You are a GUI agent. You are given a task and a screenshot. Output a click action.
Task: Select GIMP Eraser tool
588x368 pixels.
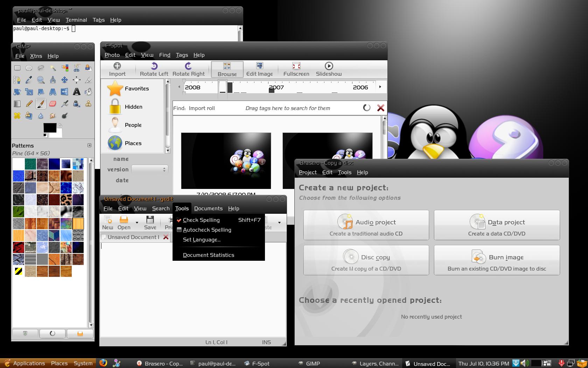53,104
